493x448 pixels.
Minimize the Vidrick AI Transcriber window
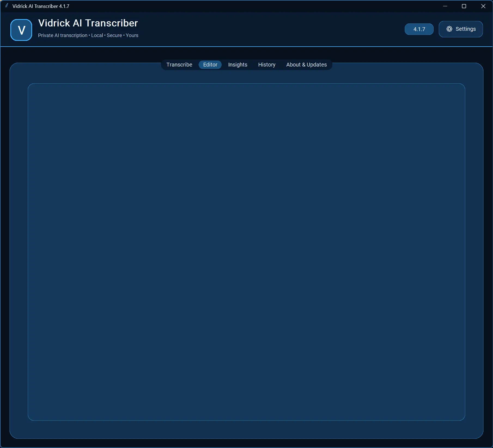click(445, 6)
